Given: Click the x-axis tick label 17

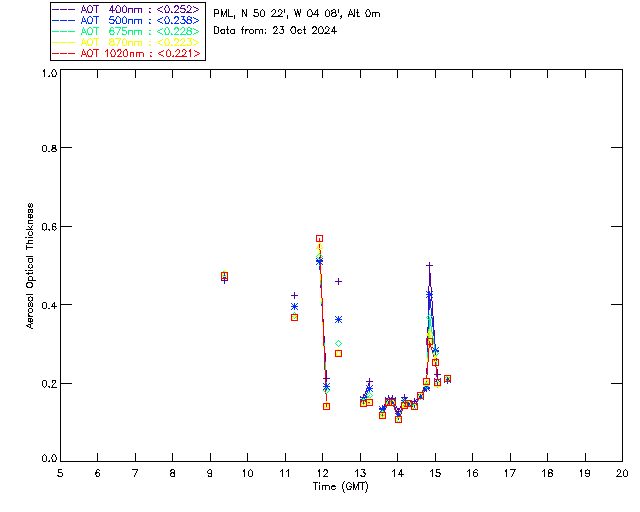Looking at the screenshot, I should (x=510, y=473).
